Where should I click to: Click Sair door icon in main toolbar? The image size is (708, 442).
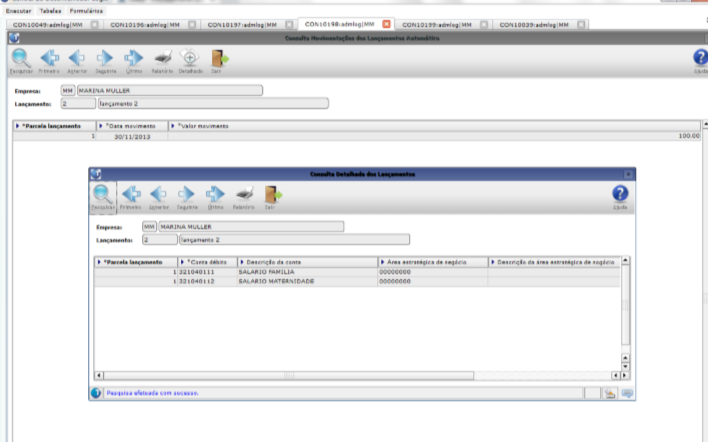click(219, 61)
